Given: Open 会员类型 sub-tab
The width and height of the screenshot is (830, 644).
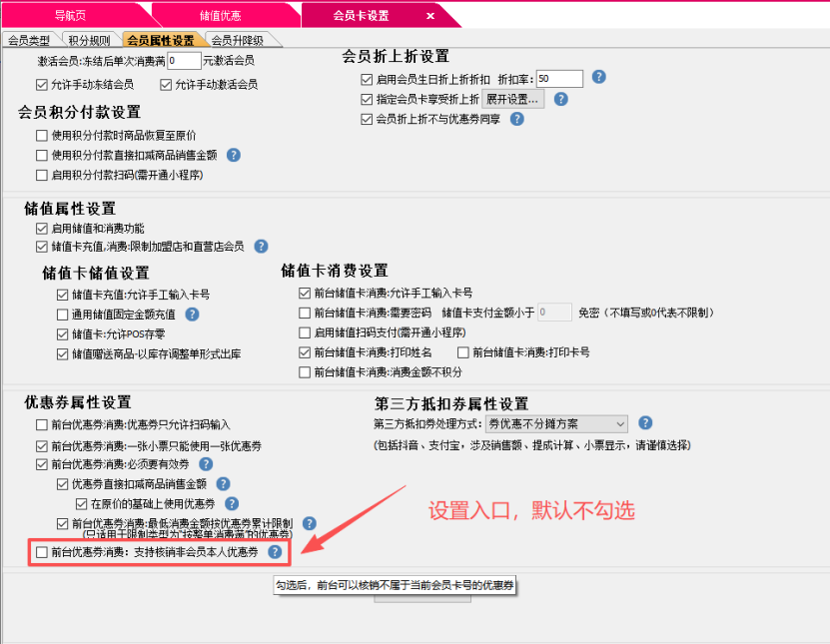Looking at the screenshot, I should [x=29, y=40].
